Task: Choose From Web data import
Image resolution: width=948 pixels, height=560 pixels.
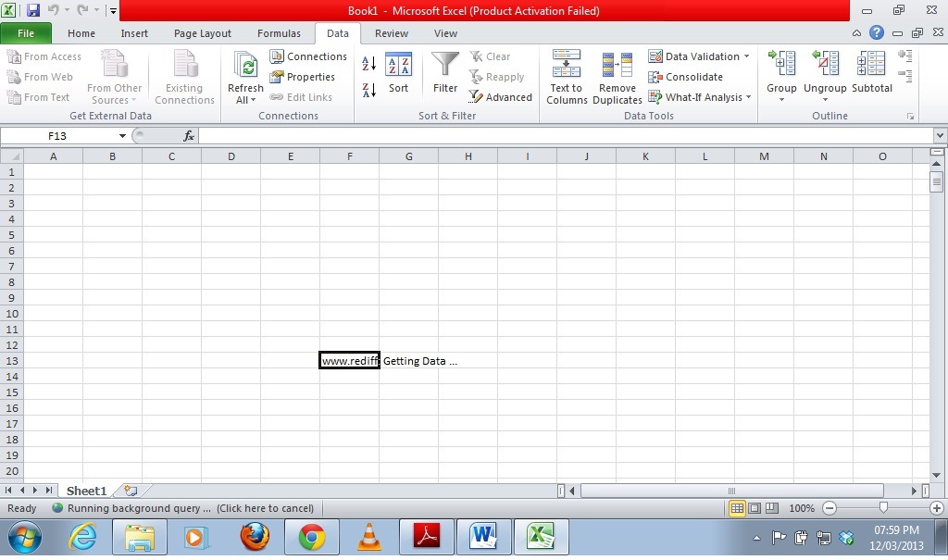Action: (40, 77)
